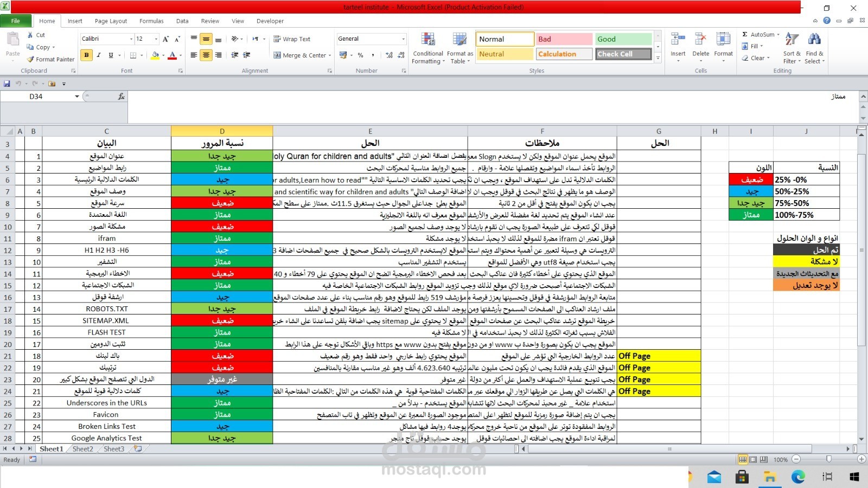
Task: Shrink font size with smaller A icon
Action: pyautogui.click(x=177, y=38)
